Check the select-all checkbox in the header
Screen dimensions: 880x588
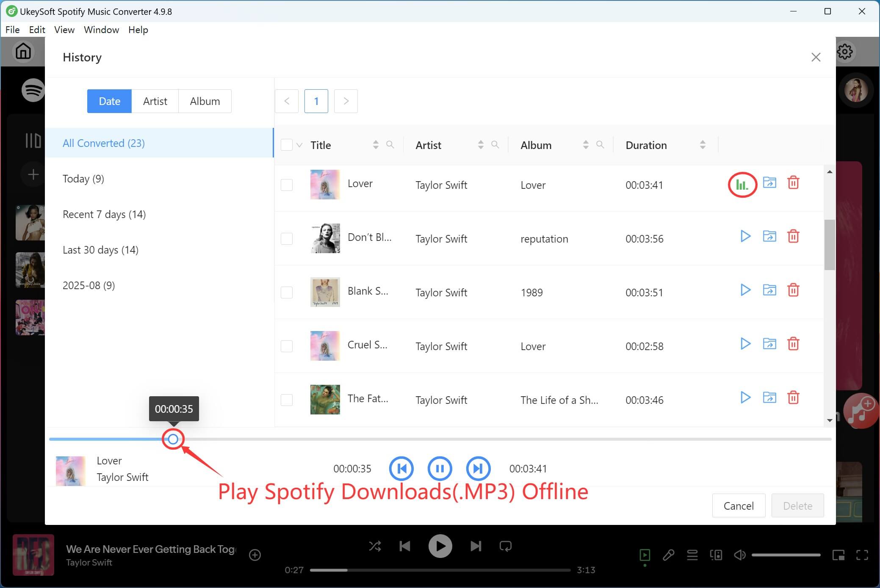pos(286,144)
